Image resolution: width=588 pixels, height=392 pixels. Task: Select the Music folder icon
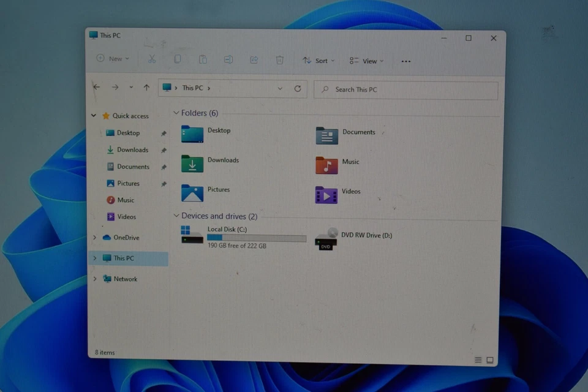pos(326,165)
